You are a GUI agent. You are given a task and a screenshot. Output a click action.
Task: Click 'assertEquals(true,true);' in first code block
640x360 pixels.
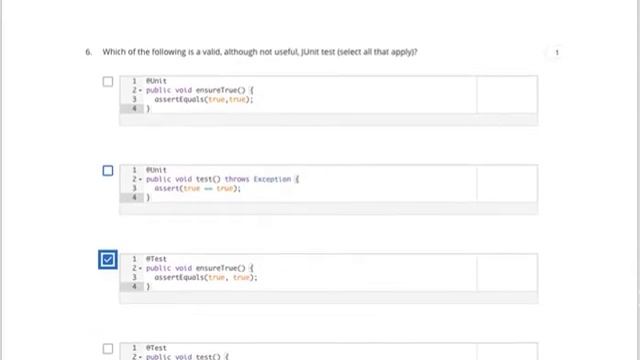204,99
